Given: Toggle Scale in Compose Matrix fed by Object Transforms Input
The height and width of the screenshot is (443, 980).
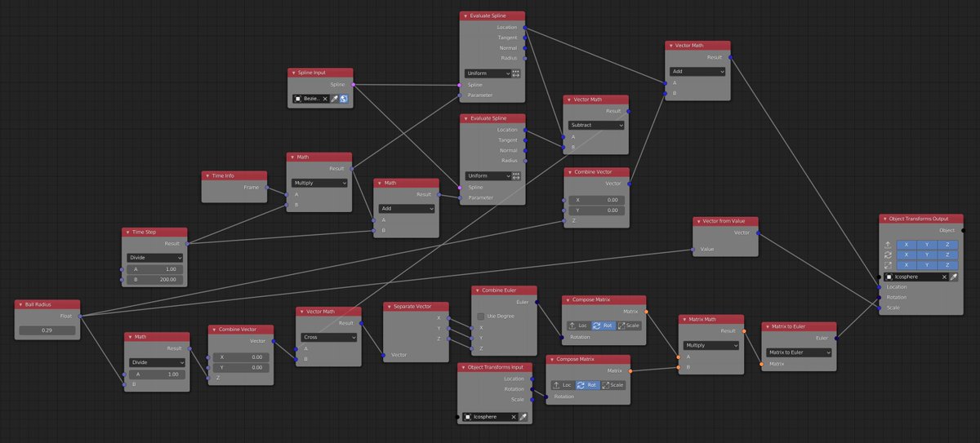Looking at the screenshot, I should [613, 385].
